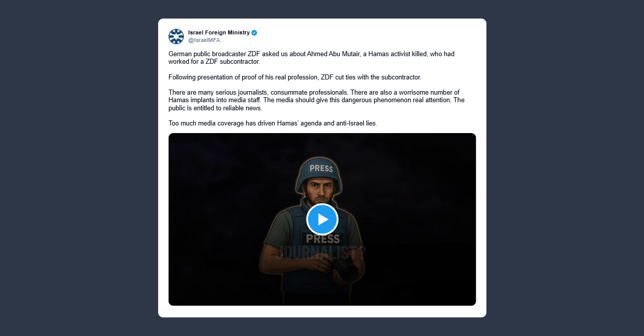
Task: Click the phrase public is entitled to reliable news
Action: [x=215, y=108]
